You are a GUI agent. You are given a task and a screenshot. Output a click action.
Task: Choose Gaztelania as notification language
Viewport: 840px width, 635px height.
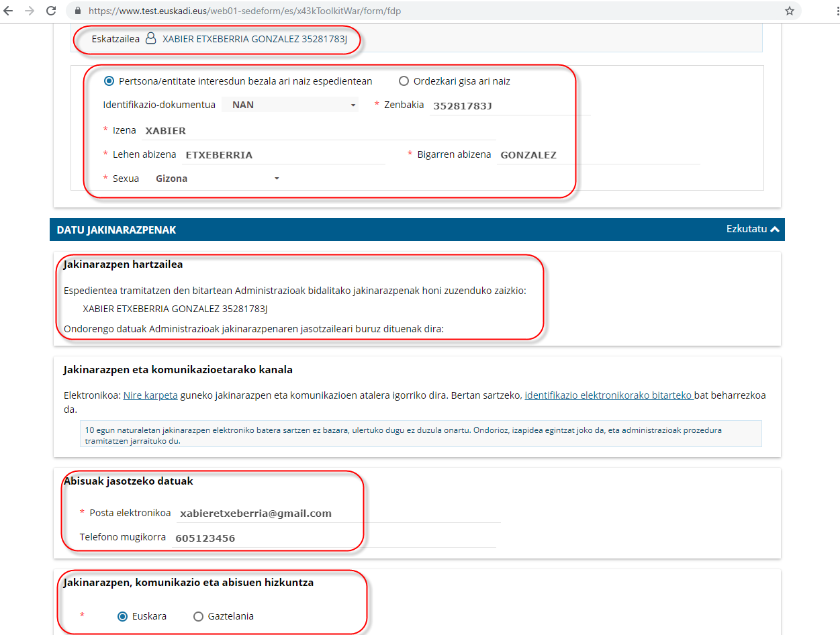[198, 616]
